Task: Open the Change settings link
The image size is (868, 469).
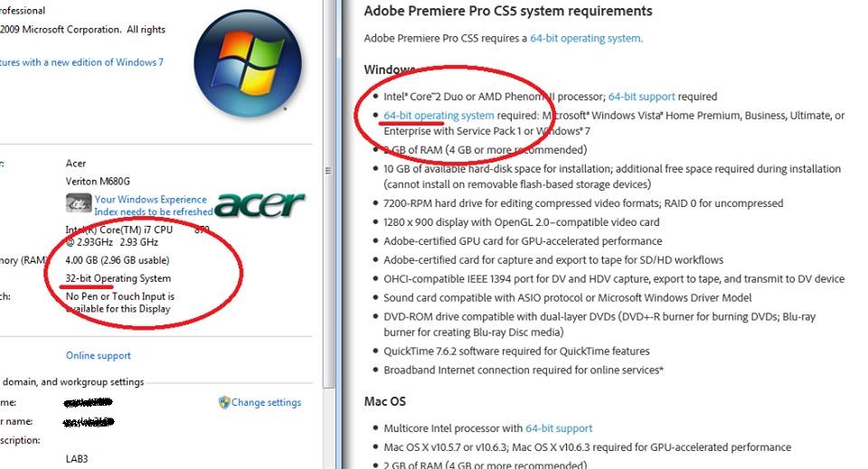Action: click(x=266, y=403)
